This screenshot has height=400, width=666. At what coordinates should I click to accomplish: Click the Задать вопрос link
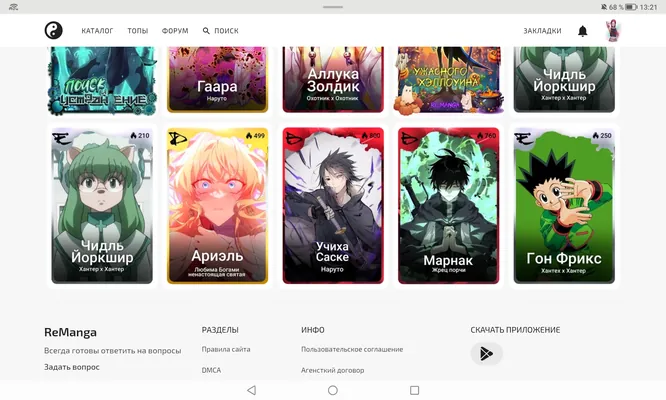click(x=72, y=367)
